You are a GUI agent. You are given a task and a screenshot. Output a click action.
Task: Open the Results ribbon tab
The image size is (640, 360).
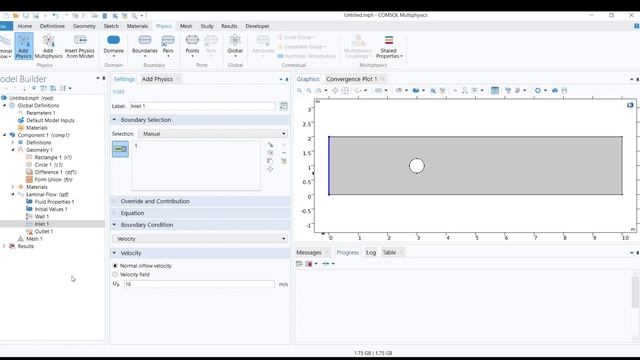click(x=229, y=26)
